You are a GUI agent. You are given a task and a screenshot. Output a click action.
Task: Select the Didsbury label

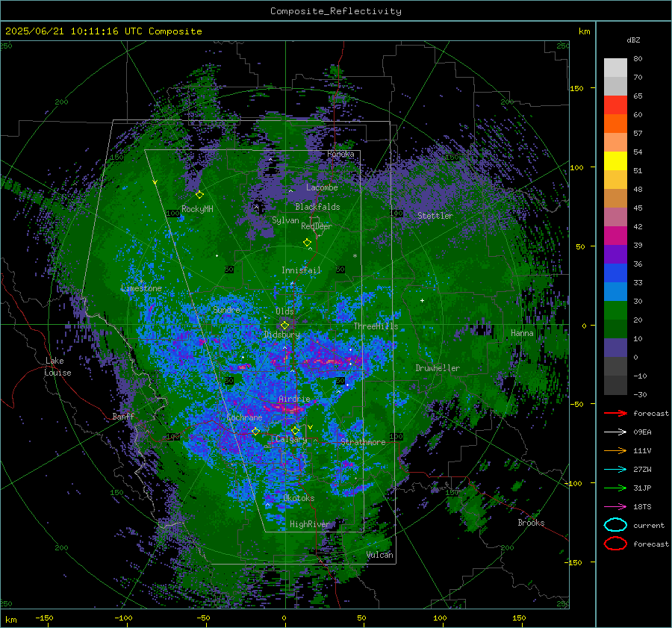coord(282,335)
